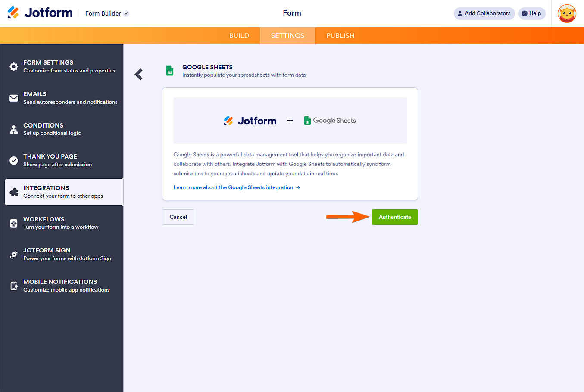Open EMAILS settings section
Viewport: 584px width, 392px height.
(x=64, y=98)
